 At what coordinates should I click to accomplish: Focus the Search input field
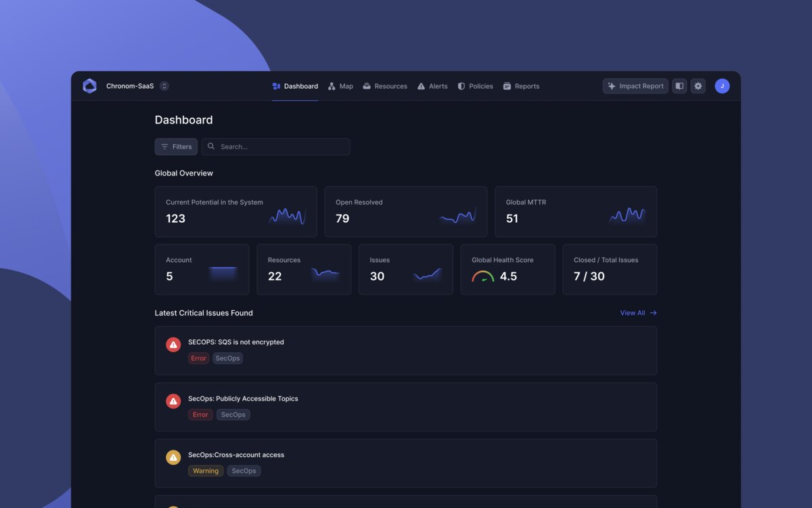click(x=275, y=146)
